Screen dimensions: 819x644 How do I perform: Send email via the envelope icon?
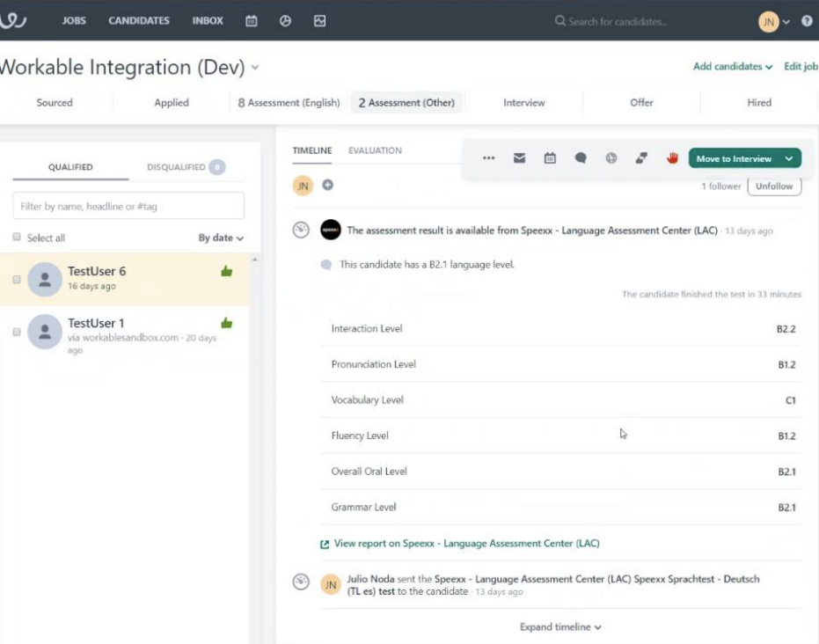[x=519, y=157]
